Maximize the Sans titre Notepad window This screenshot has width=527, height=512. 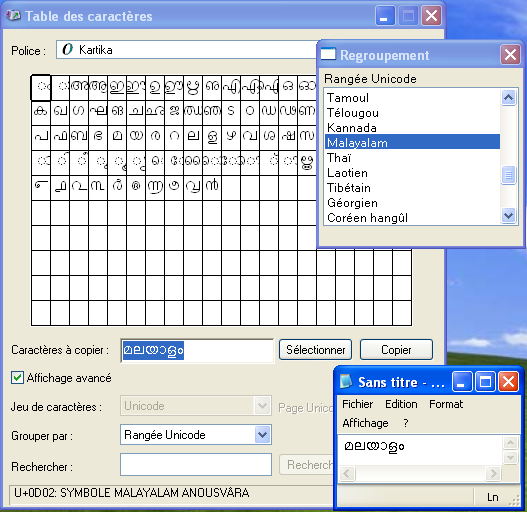tap(485, 382)
